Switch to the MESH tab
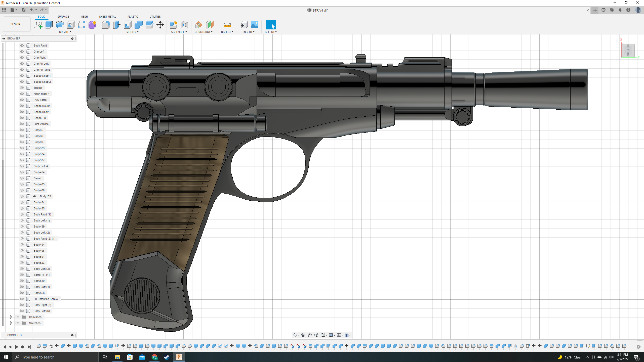This screenshot has height=362, width=644. point(84,17)
